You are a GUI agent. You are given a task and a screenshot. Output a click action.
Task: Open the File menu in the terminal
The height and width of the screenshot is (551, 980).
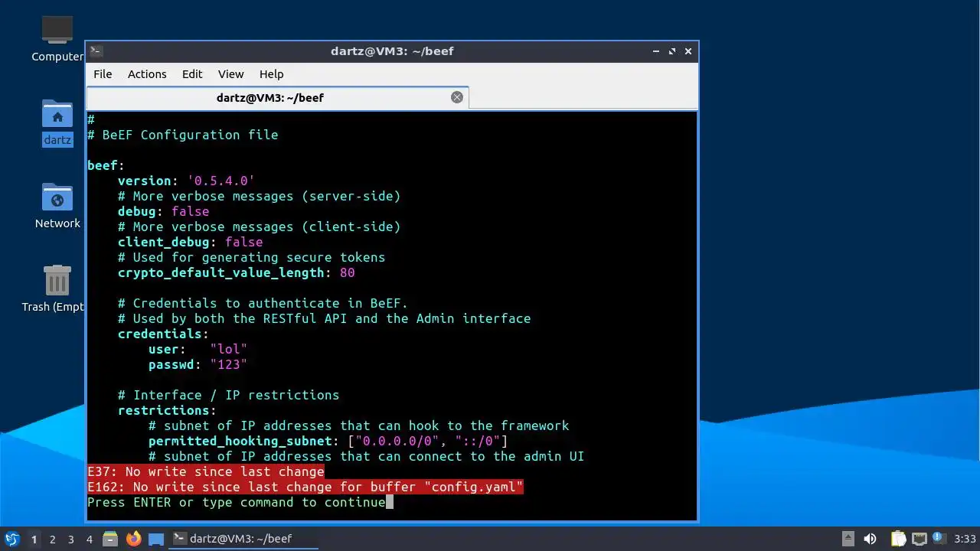click(103, 74)
